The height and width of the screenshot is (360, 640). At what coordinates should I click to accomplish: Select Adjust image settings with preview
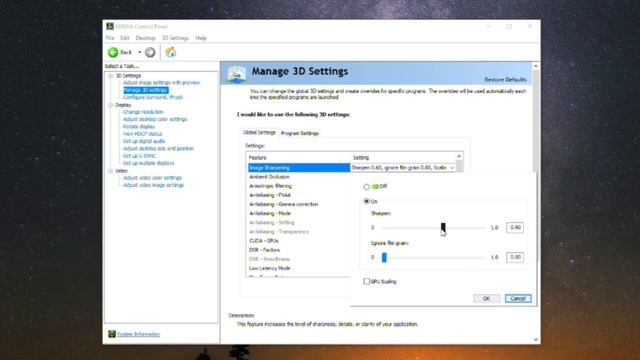tap(161, 82)
